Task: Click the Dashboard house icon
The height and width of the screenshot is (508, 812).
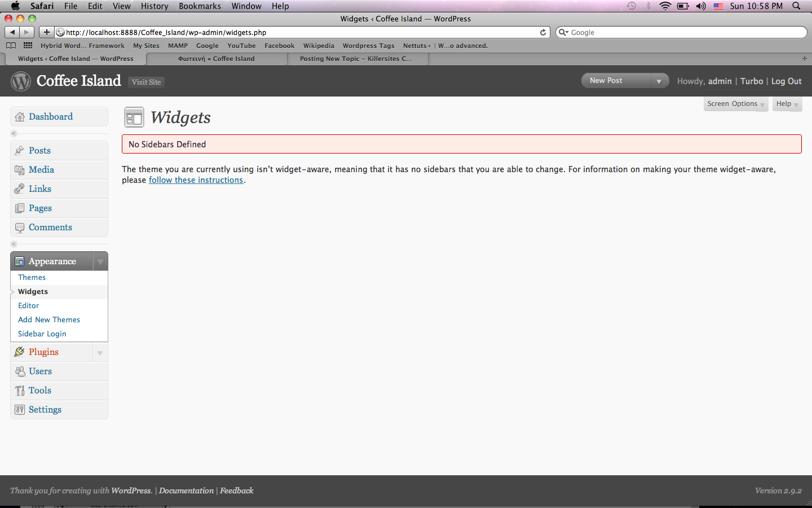Action: tap(20, 117)
